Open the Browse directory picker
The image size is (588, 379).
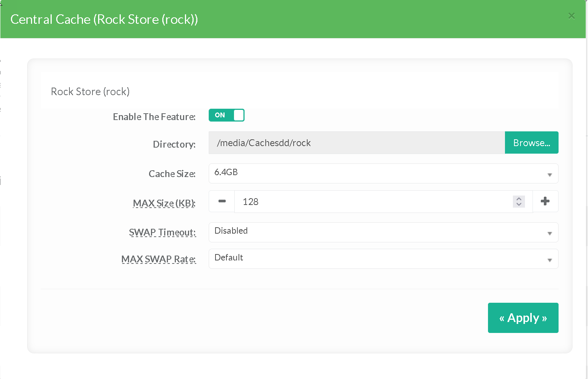click(531, 143)
